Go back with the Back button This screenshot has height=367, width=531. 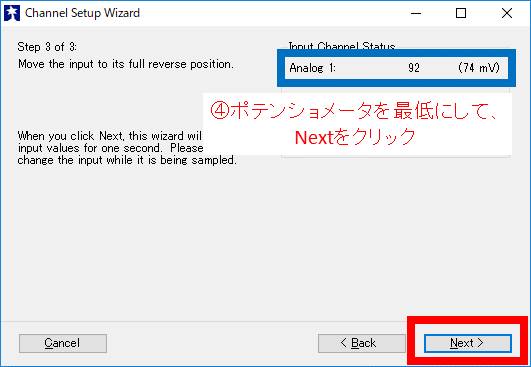point(361,343)
